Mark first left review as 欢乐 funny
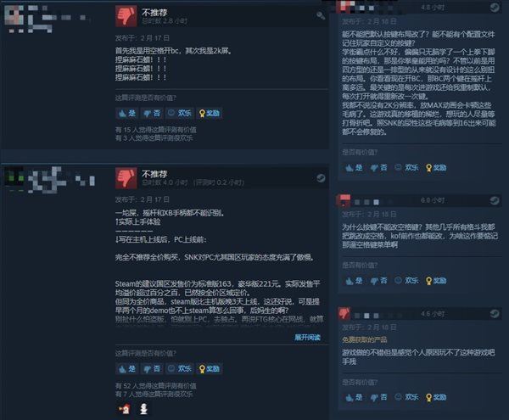Screen dimensions: 509x420 point(180,114)
